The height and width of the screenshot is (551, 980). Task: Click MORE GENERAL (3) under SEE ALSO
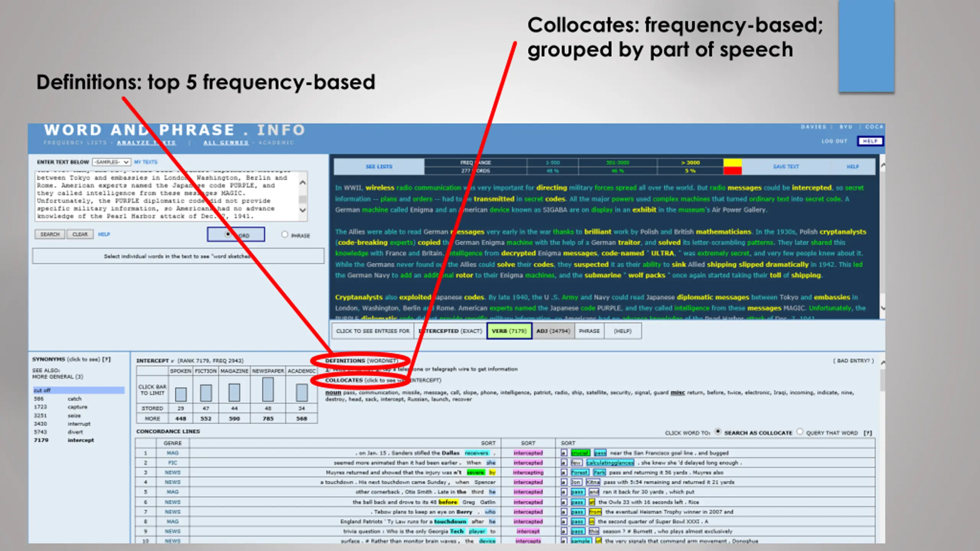pos(57,377)
